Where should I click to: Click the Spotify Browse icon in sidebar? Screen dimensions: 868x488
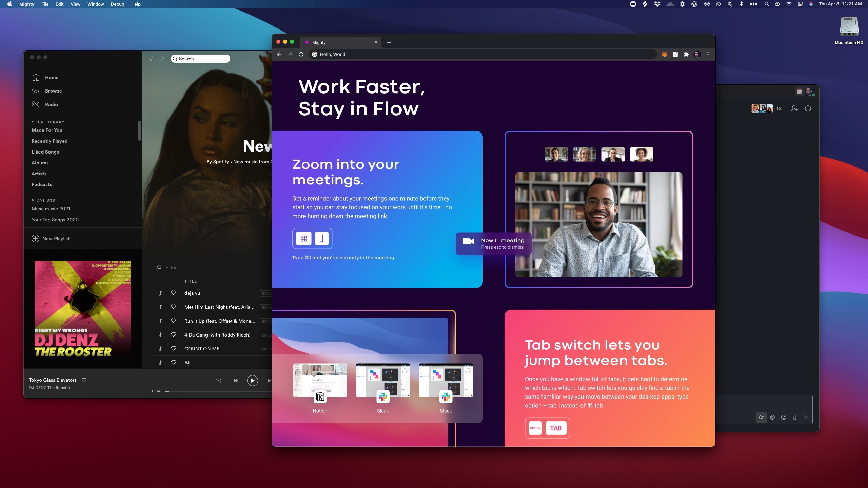point(36,90)
